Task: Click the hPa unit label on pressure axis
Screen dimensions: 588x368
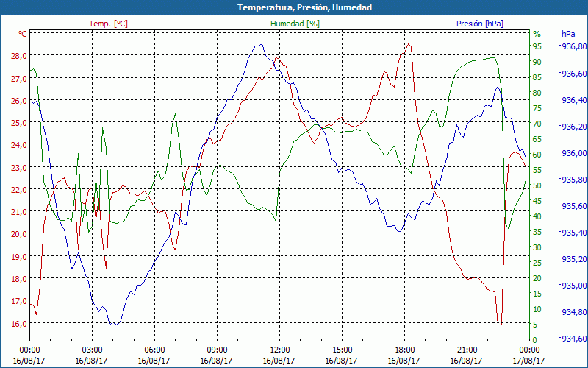Action: pos(568,34)
